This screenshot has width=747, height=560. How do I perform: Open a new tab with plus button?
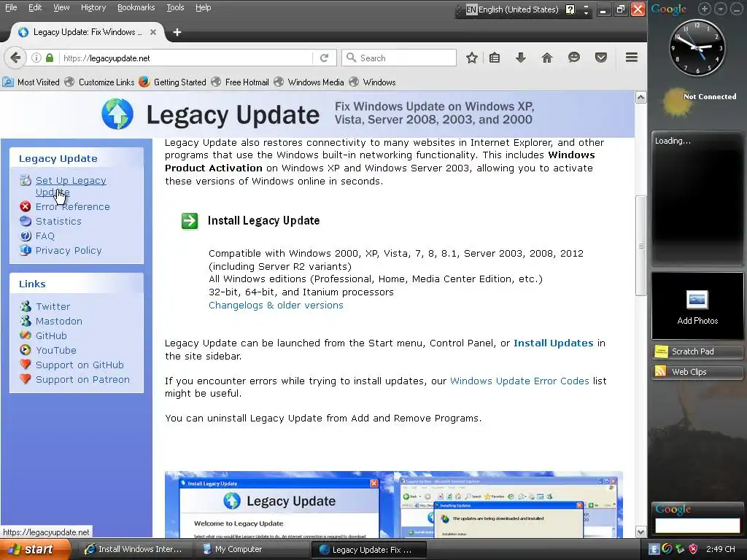click(x=177, y=32)
